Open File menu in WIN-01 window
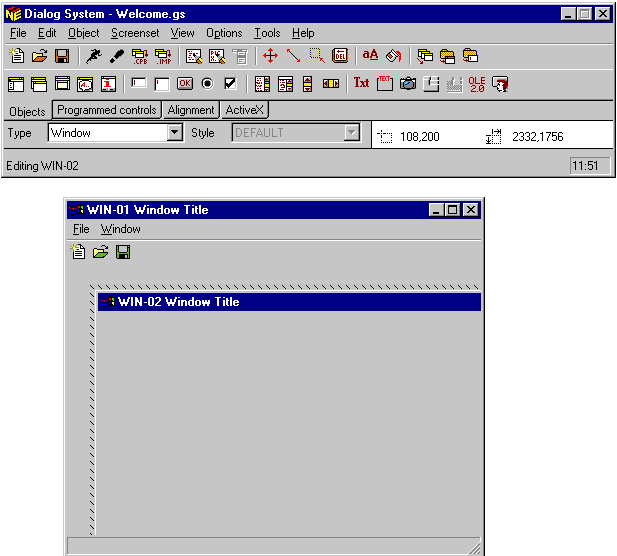The width and height of the screenshot is (617, 556). pyautogui.click(x=81, y=229)
